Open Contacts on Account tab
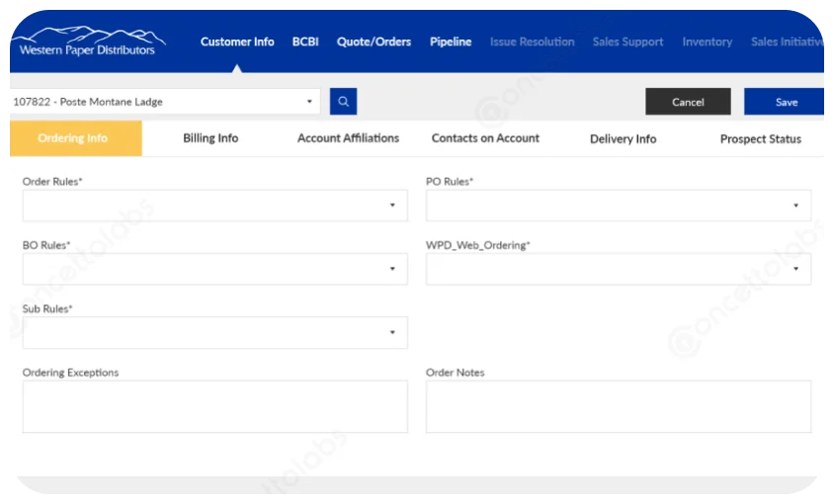This screenshot has height=504, width=834. [x=485, y=138]
